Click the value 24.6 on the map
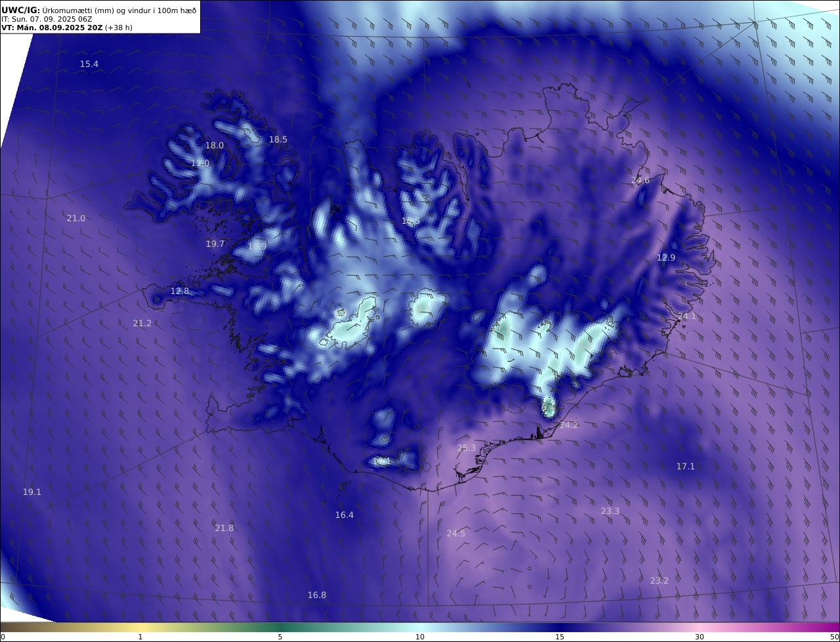The image size is (840, 642). (x=640, y=180)
